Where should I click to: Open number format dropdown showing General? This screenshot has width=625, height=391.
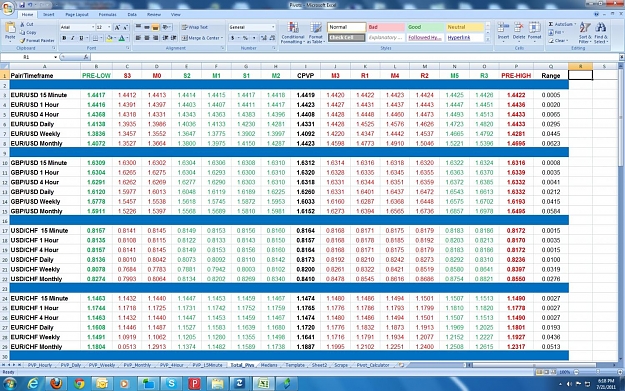tap(273, 27)
